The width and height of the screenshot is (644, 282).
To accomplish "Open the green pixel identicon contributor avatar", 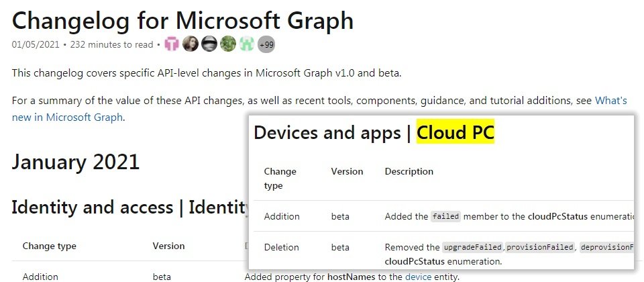I will pos(247,44).
